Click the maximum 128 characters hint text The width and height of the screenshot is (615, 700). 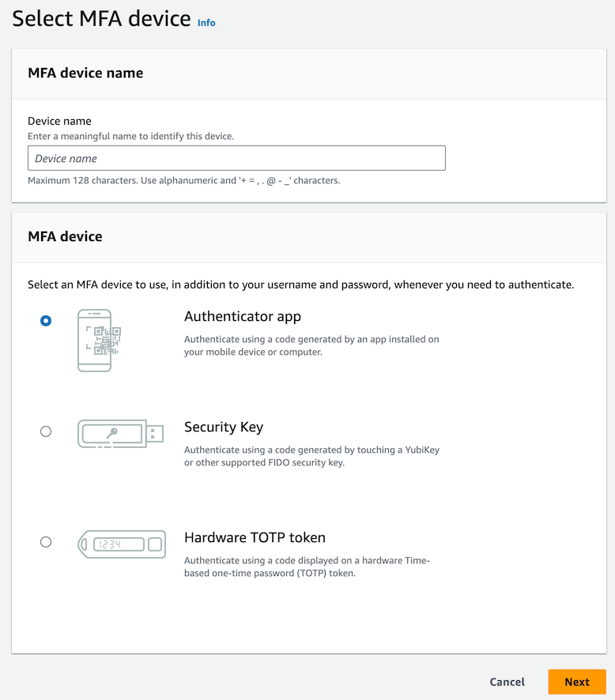pos(183,181)
